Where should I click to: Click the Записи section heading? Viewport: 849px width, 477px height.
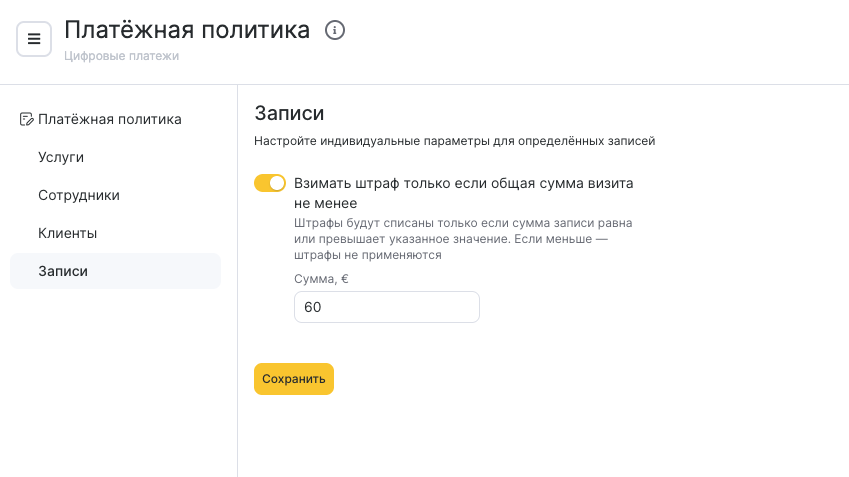coord(289,113)
